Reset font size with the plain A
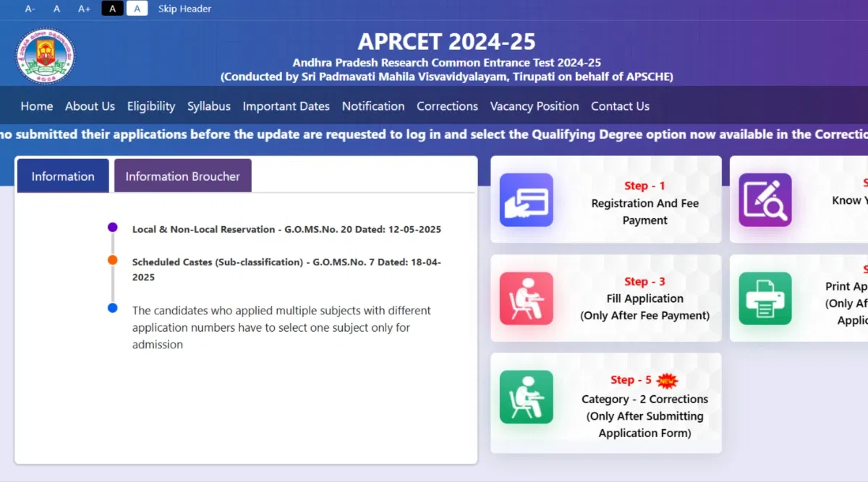868x482 pixels. tap(57, 9)
